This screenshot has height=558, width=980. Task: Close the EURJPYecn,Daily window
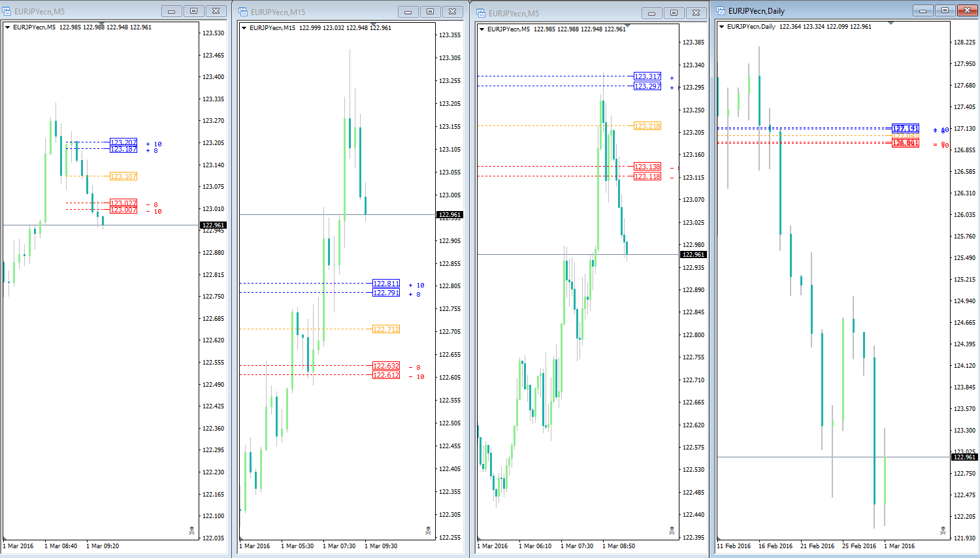pos(968,10)
